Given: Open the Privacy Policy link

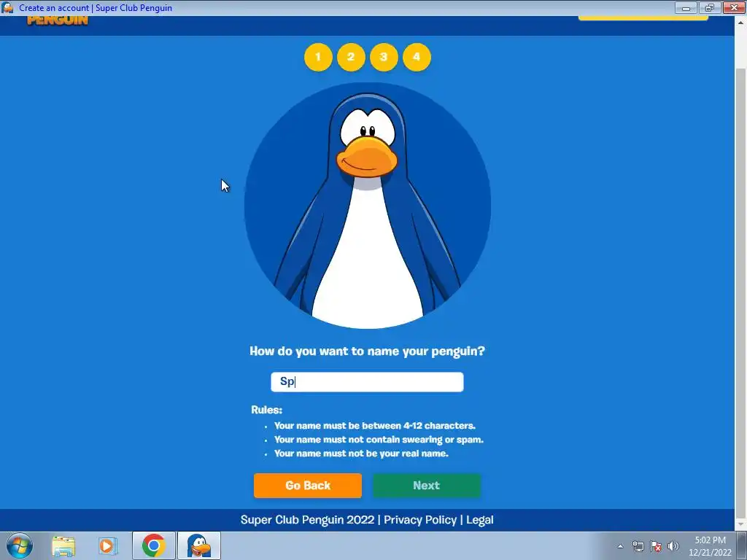Looking at the screenshot, I should click(420, 519).
